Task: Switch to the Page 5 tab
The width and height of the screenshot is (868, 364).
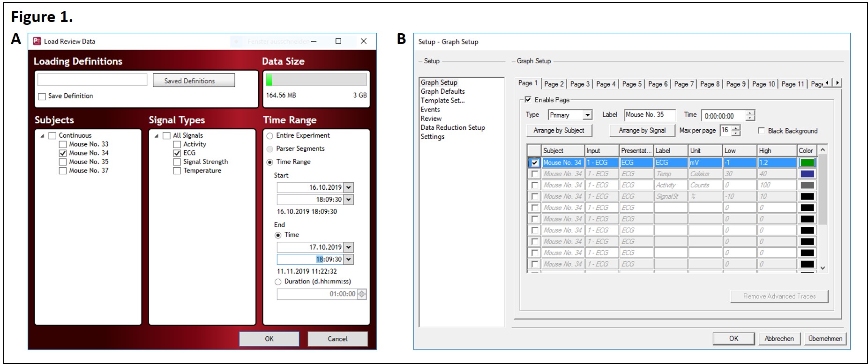Action: click(631, 84)
